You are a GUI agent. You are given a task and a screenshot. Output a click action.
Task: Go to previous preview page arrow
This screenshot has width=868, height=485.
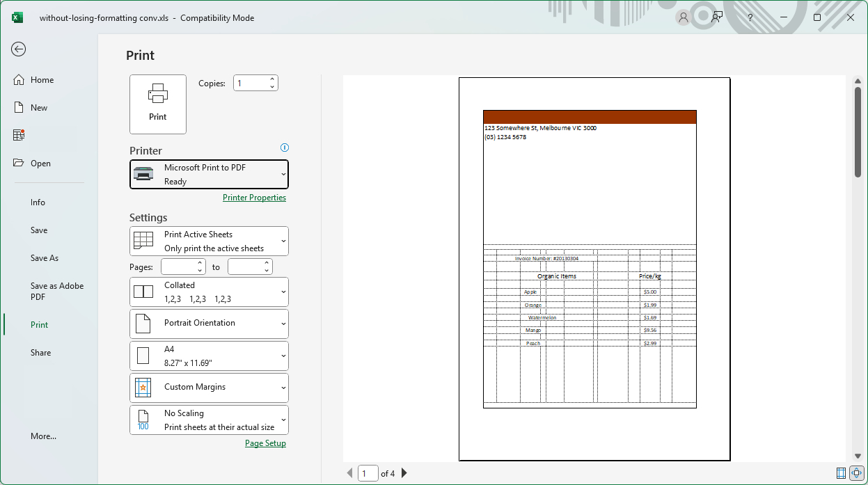pyautogui.click(x=349, y=473)
